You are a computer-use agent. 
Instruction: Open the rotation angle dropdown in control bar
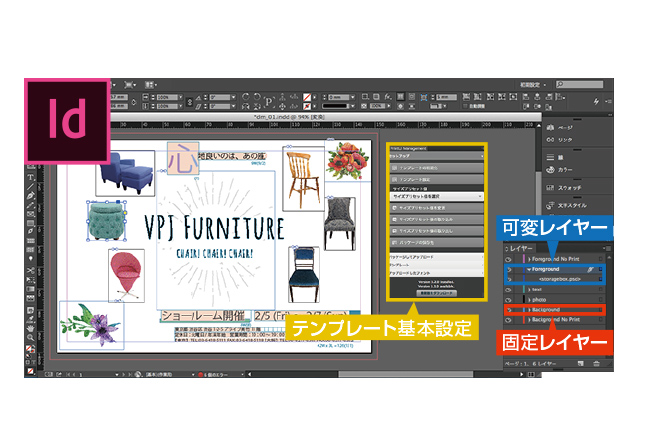tap(234, 97)
